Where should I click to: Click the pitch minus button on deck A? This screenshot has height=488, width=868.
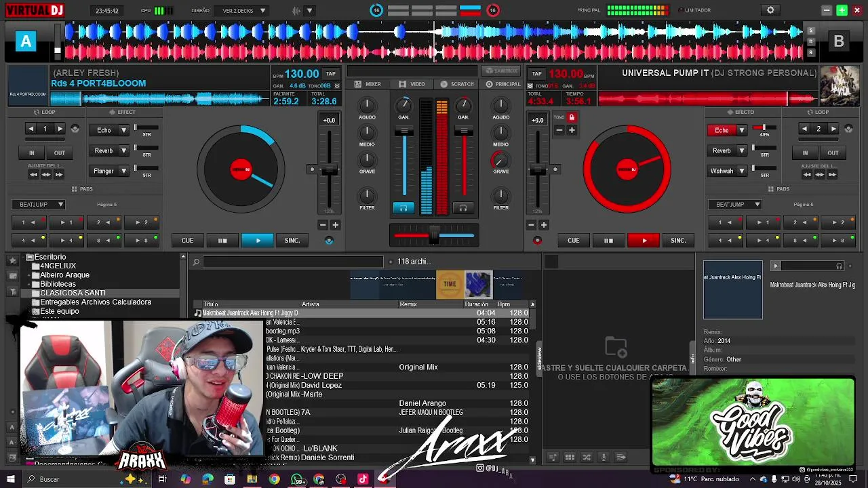click(x=323, y=225)
